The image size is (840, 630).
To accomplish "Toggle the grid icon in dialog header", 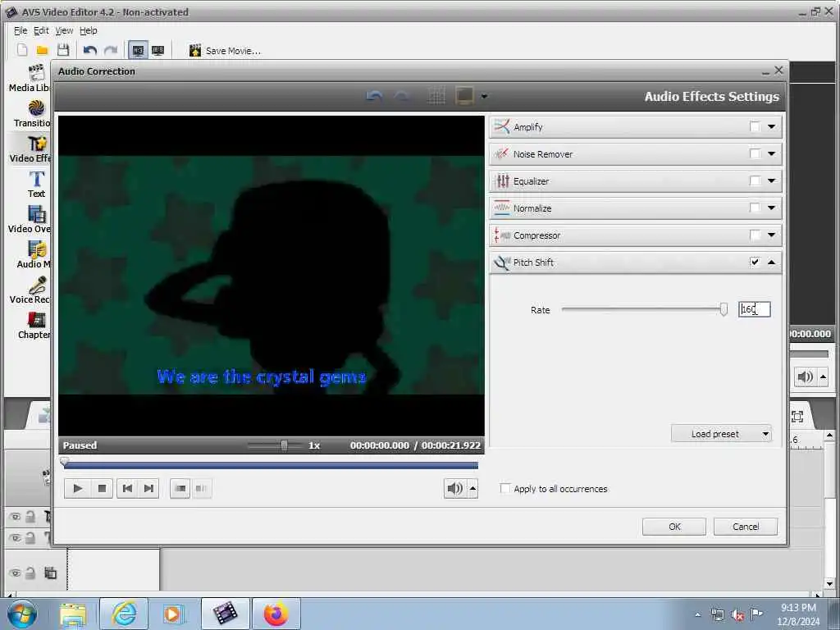I will coord(436,97).
